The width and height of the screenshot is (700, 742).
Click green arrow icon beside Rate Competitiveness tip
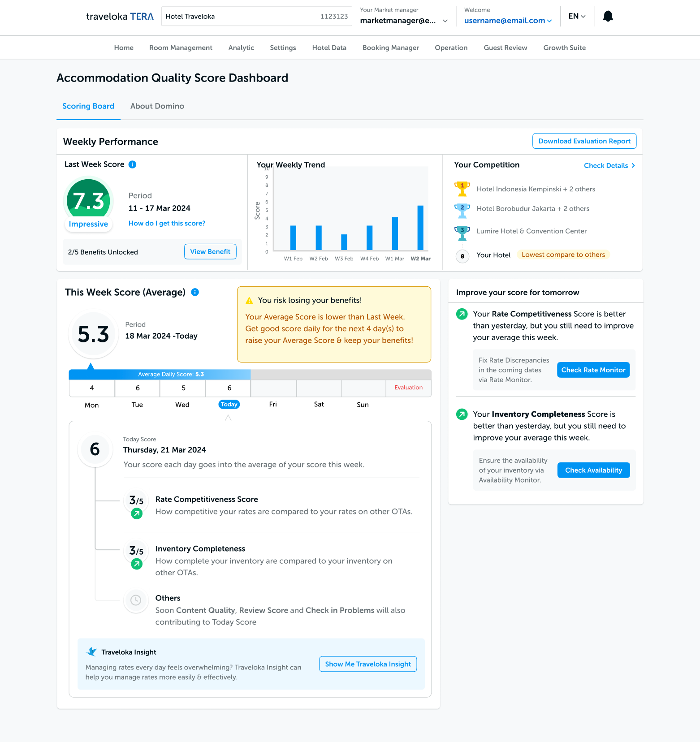coord(462,314)
